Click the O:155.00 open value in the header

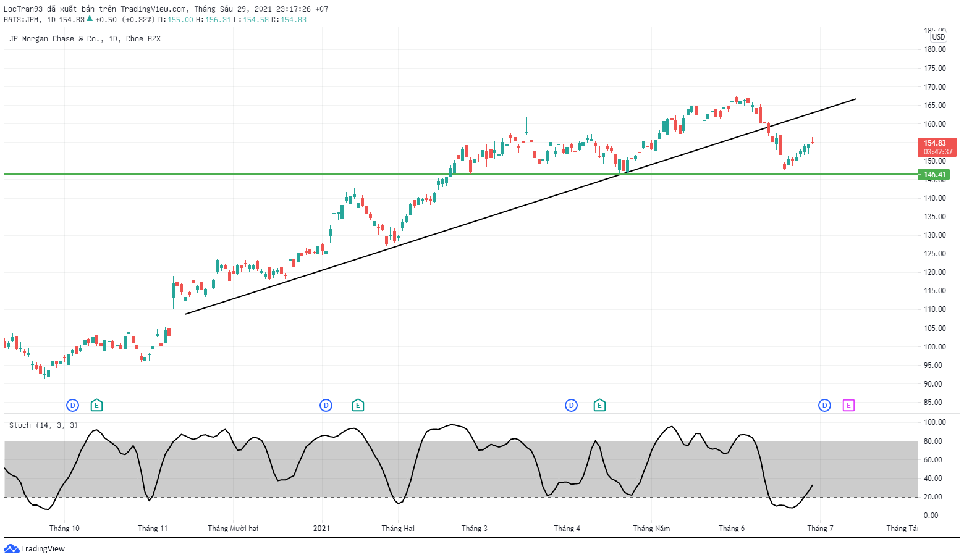[x=176, y=20]
